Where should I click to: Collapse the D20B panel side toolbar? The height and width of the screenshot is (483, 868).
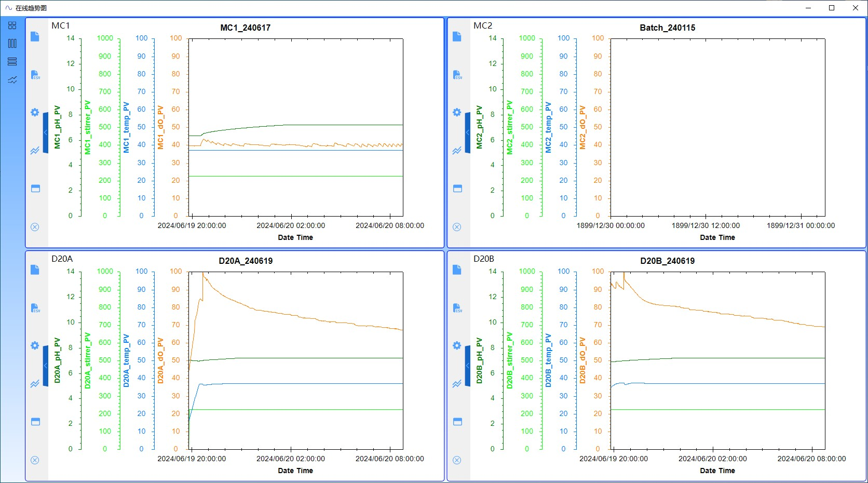[x=467, y=366]
